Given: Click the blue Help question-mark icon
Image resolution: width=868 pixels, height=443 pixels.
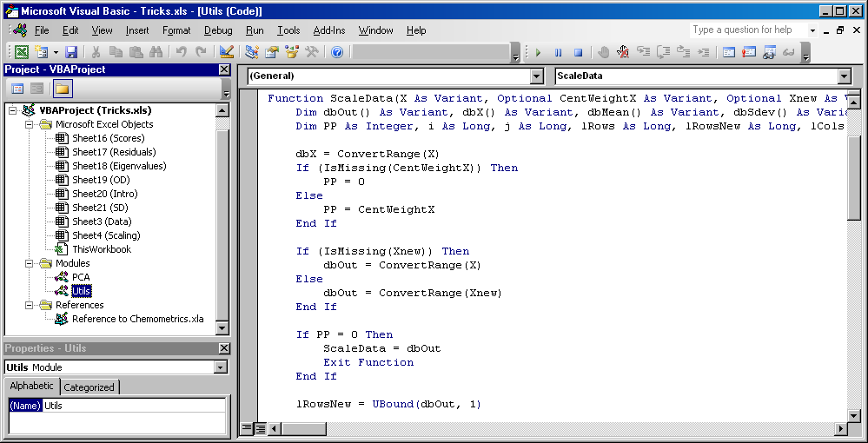Looking at the screenshot, I should [337, 52].
